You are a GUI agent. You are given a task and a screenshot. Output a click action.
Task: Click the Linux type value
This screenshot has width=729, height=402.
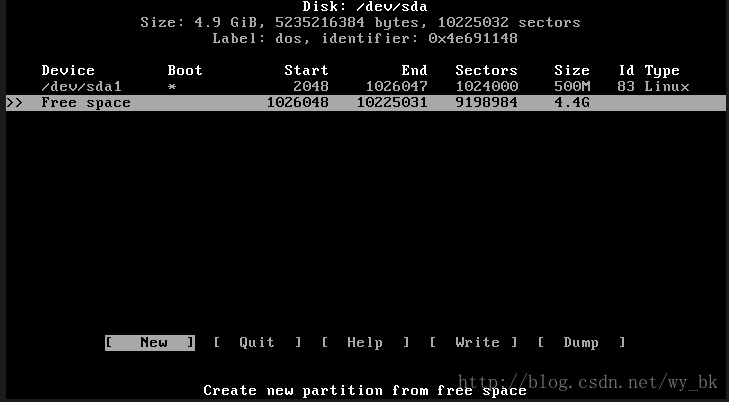(667, 86)
